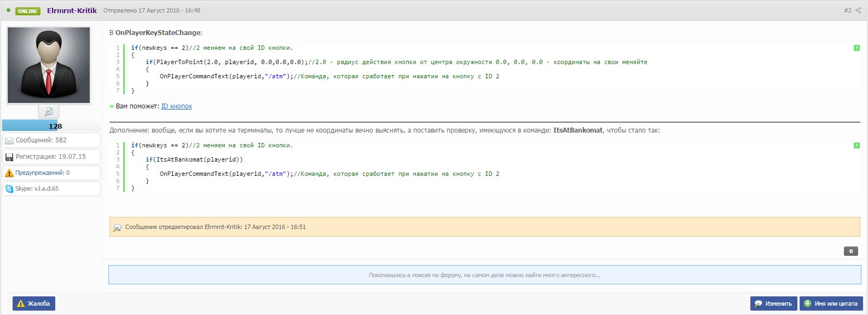Click the Изменить edit button
The image size is (868, 315).
pos(773,303)
